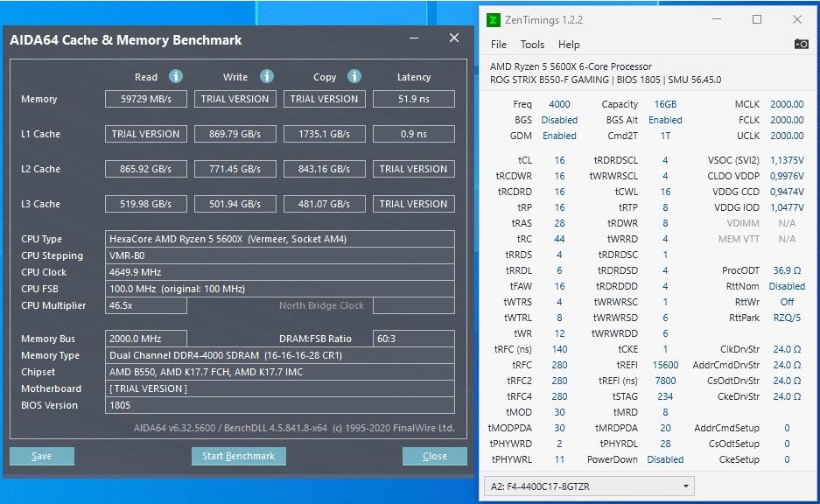Click the L3 Cache Copy 481.07 GB/s field
This screenshot has height=504, width=820.
(324, 204)
